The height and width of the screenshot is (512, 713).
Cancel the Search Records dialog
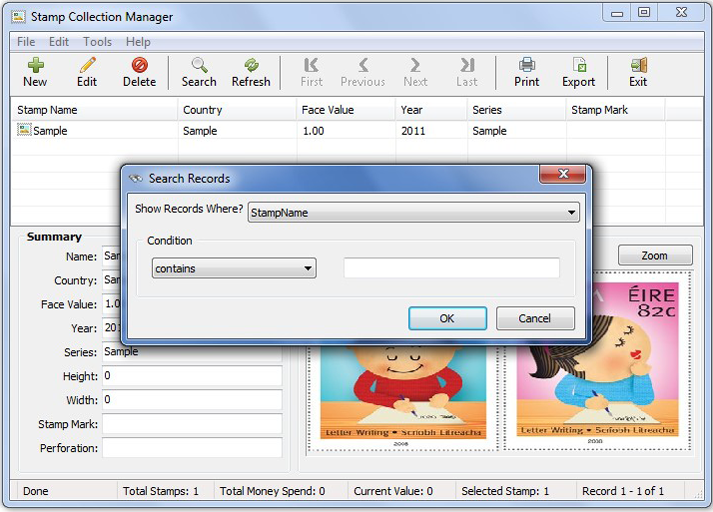pos(534,318)
